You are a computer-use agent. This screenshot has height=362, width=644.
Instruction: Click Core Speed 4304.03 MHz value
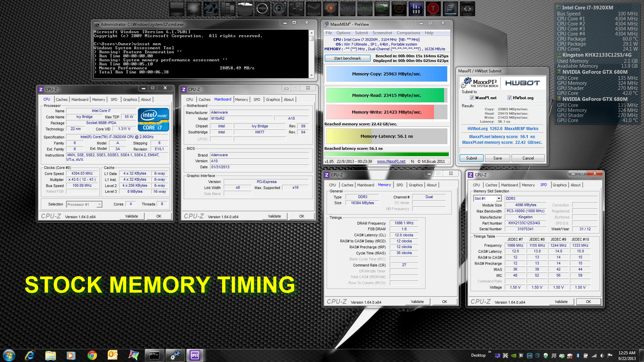pyautogui.click(x=82, y=173)
